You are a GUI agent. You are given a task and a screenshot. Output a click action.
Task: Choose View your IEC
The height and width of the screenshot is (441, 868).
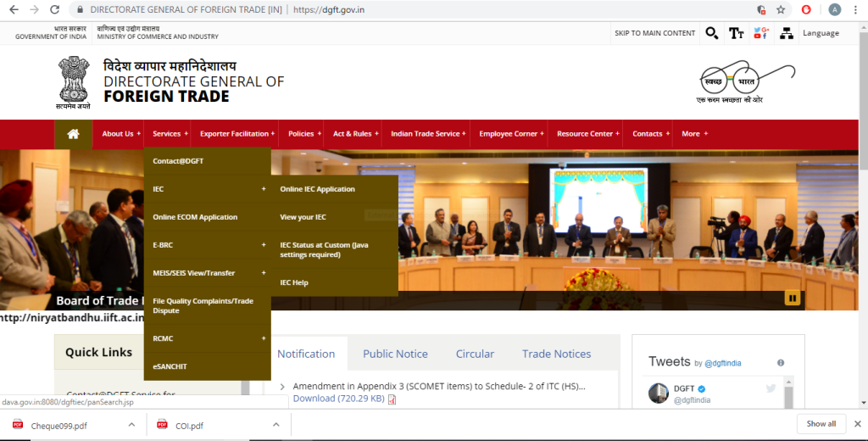(334, 217)
